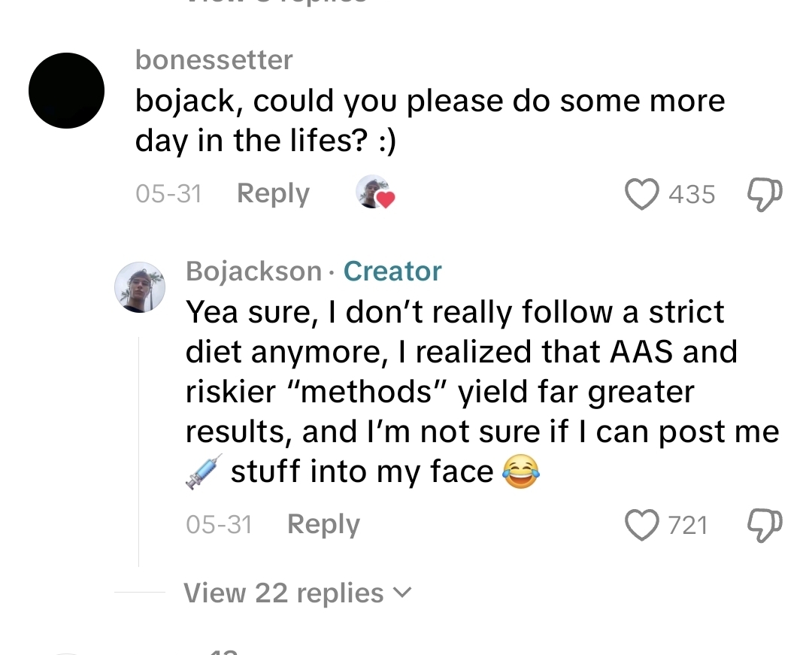Image resolution: width=812 pixels, height=655 pixels.
Task: Tap the 05-31 date under bonessetter's comment
Action: tap(168, 194)
